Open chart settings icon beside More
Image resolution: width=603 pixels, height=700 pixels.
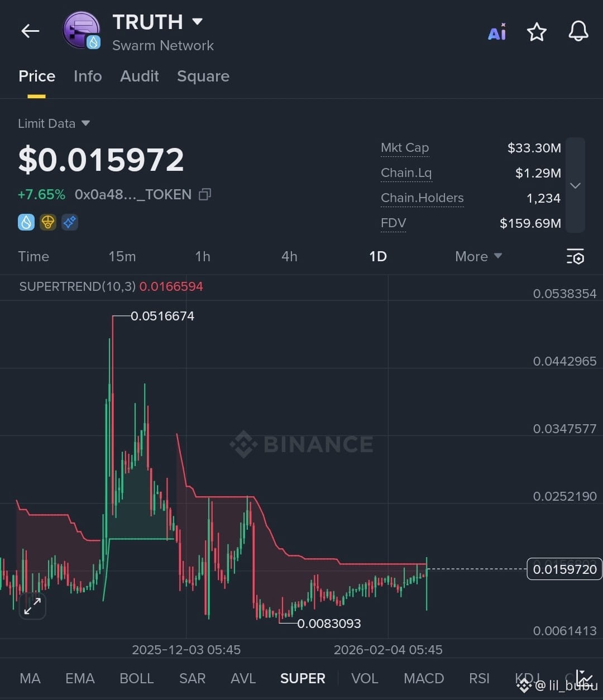point(575,256)
